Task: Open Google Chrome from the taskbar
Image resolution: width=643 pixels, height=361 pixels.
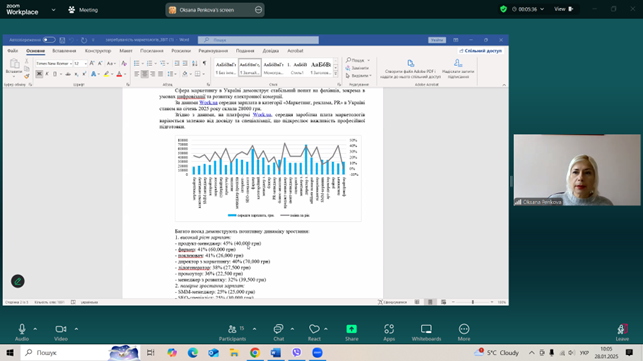Action: point(255,353)
